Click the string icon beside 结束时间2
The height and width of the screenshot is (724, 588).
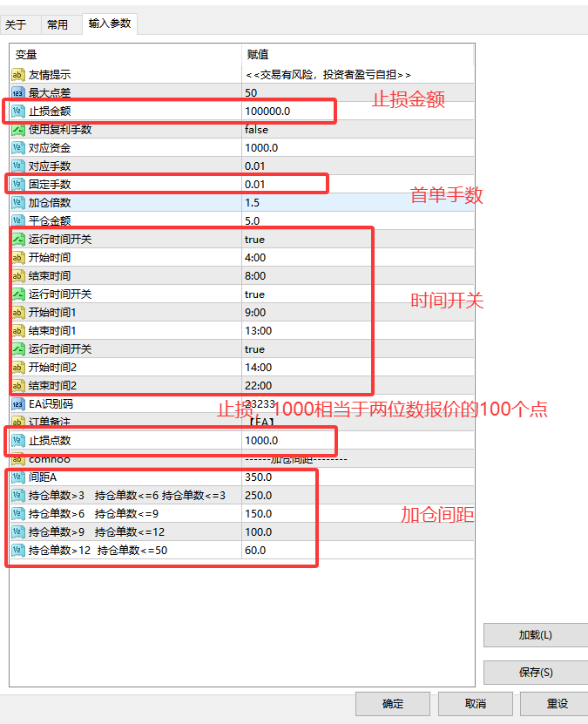(x=17, y=386)
